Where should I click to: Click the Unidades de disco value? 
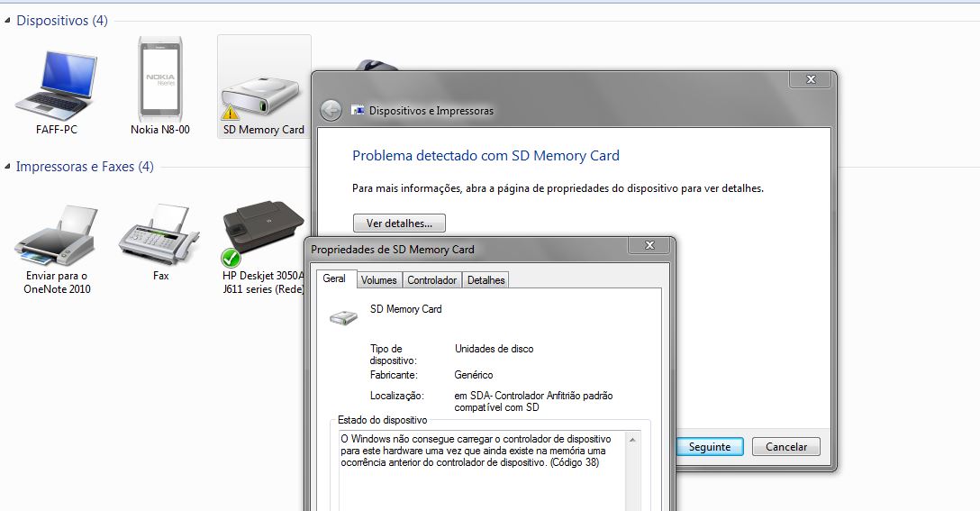pyautogui.click(x=494, y=349)
